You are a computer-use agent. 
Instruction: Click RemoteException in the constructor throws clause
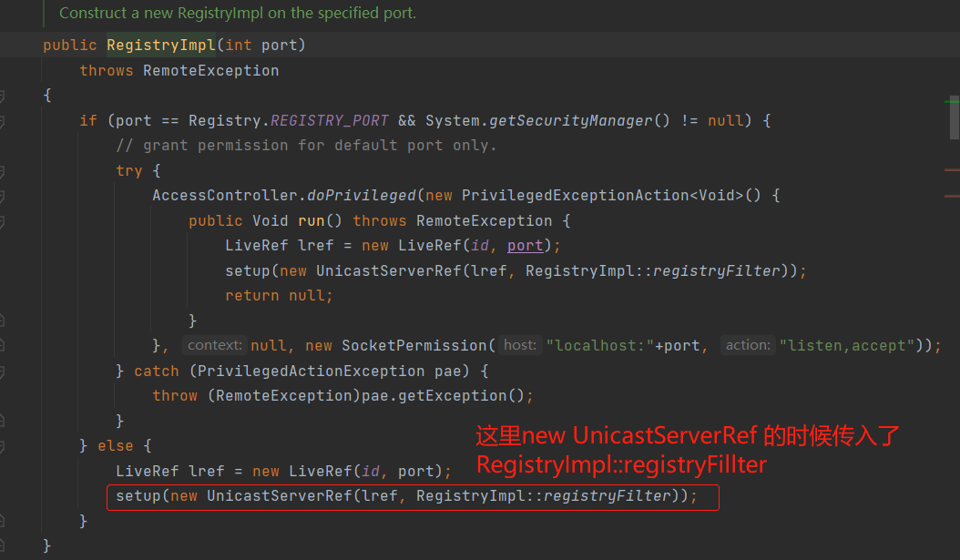211,71
